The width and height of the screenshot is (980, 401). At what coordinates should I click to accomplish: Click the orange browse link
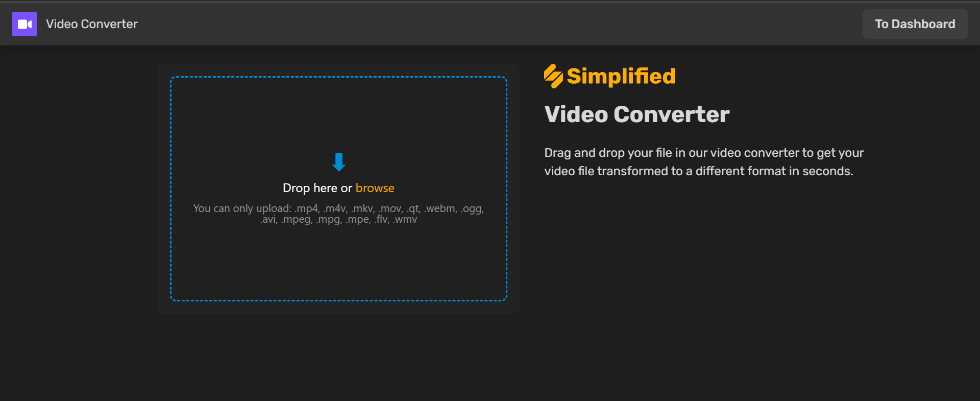(x=375, y=188)
